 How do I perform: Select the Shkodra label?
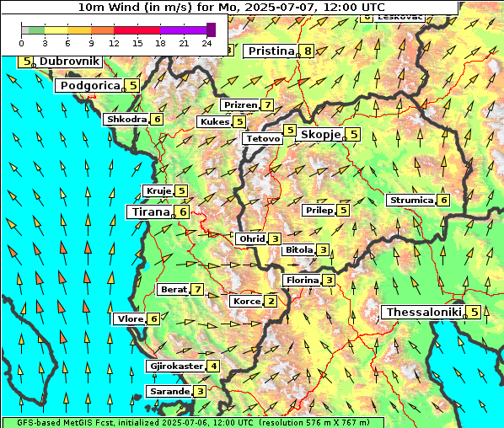coord(127,119)
